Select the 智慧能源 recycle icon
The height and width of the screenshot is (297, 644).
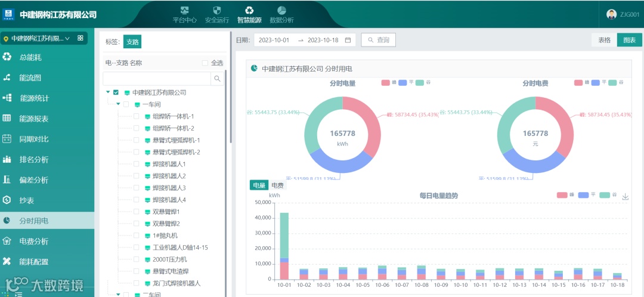point(249,10)
